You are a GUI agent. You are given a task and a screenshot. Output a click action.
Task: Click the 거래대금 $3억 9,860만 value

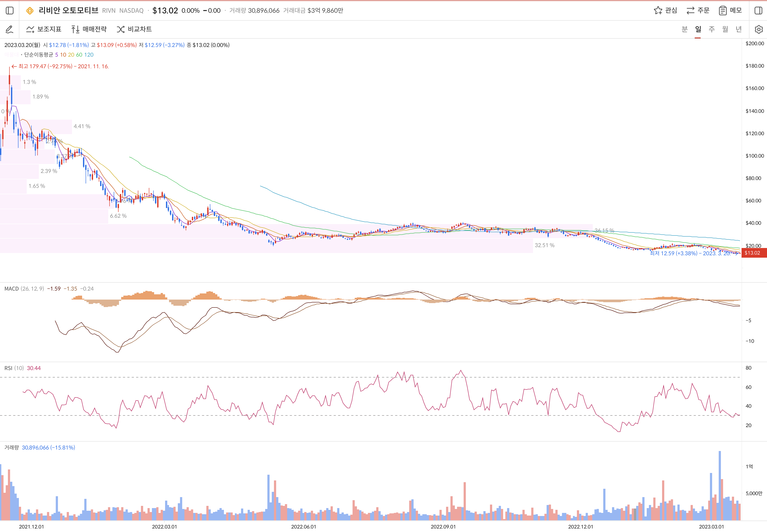click(313, 11)
